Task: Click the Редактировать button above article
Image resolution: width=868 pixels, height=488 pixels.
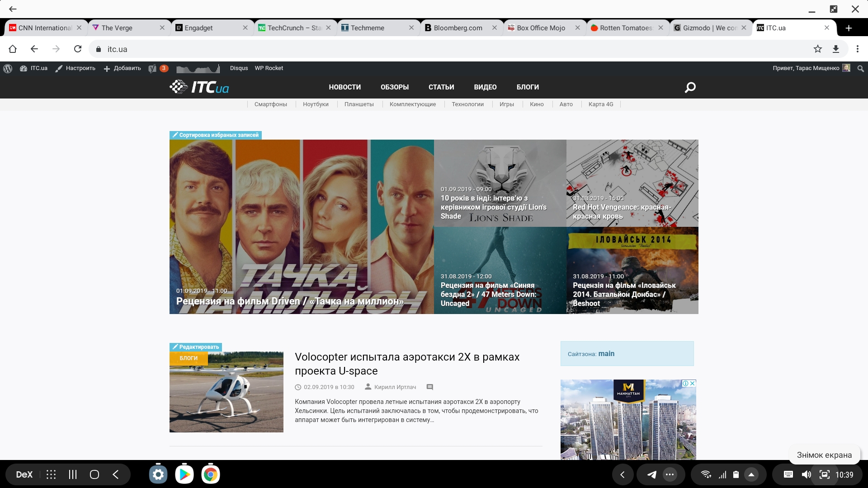Action: [x=196, y=347]
